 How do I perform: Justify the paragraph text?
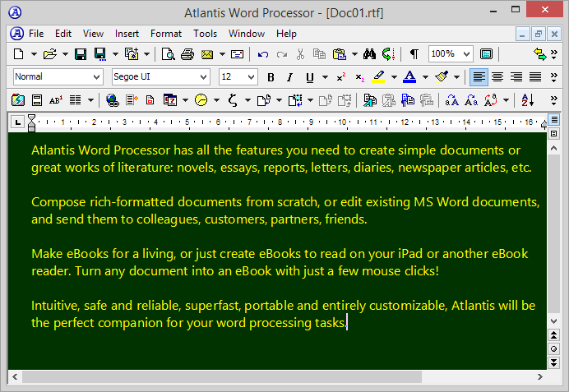click(535, 77)
